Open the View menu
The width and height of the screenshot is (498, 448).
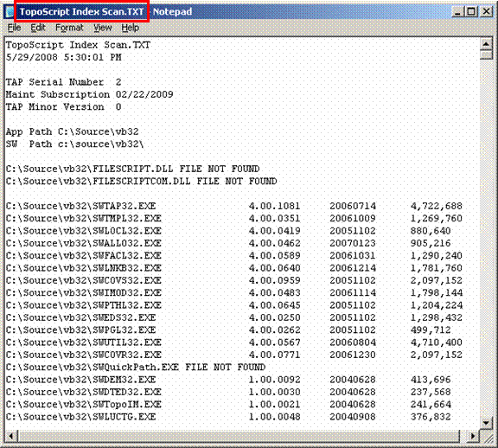102,28
